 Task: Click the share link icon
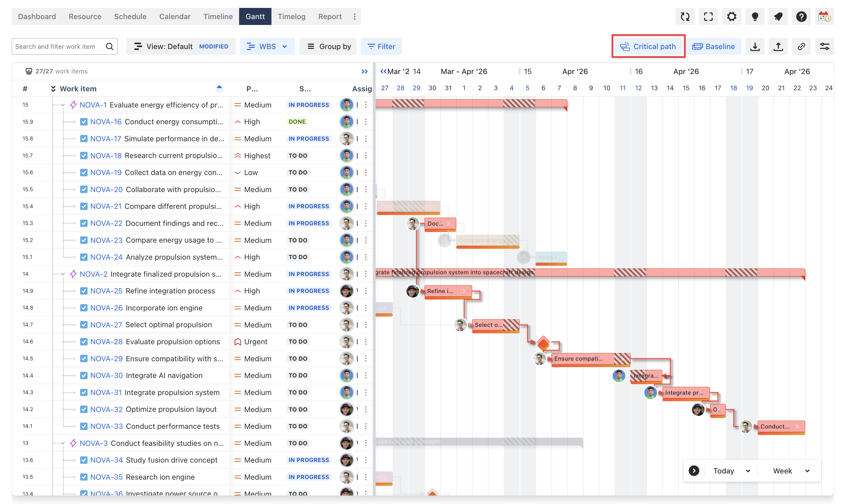802,46
